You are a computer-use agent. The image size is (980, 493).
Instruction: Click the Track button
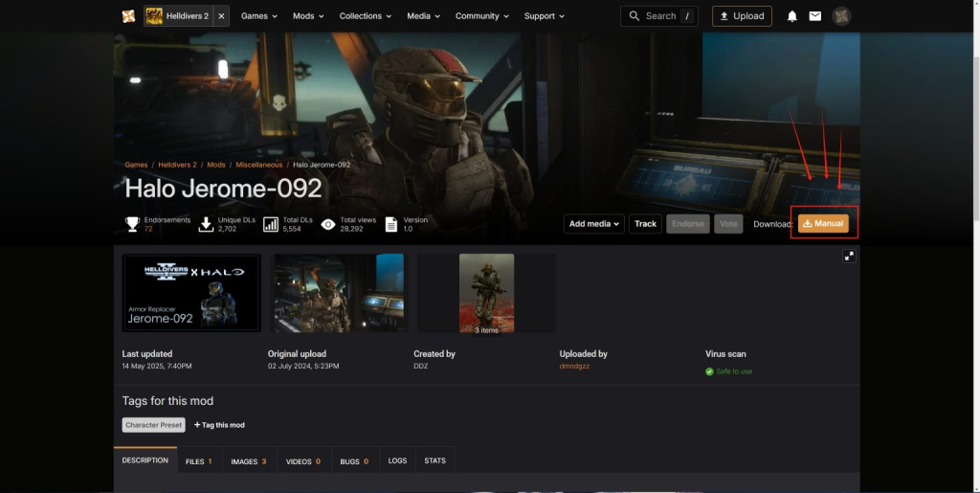(646, 224)
